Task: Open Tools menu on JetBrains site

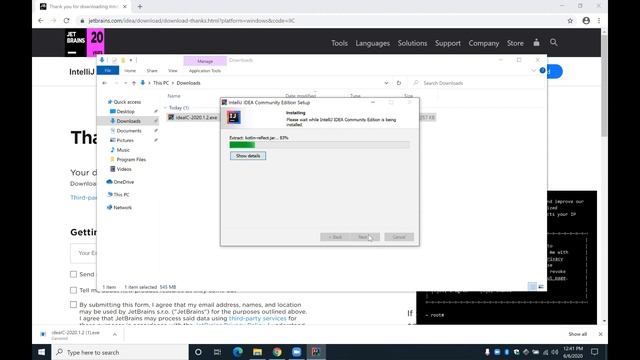Action: [x=339, y=43]
